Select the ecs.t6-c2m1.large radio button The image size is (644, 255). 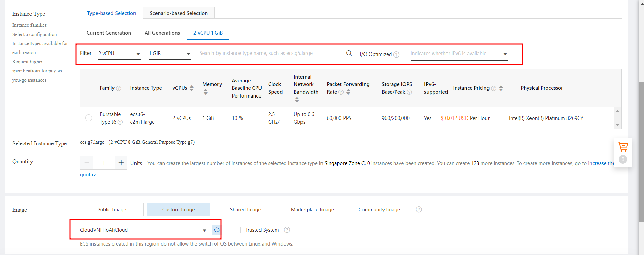[89, 118]
